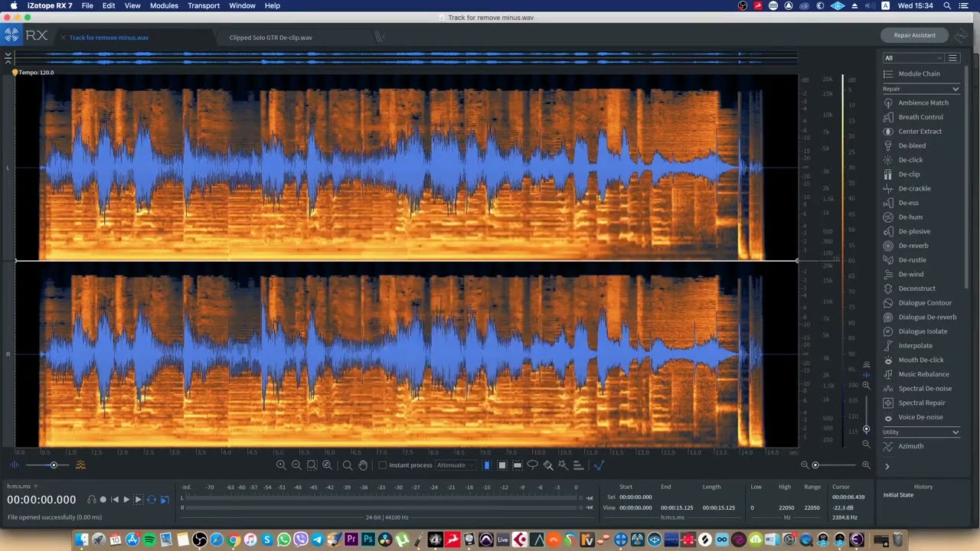This screenshot has width=980, height=551.
Task: Select Initial State in the History panel
Action: click(x=898, y=495)
